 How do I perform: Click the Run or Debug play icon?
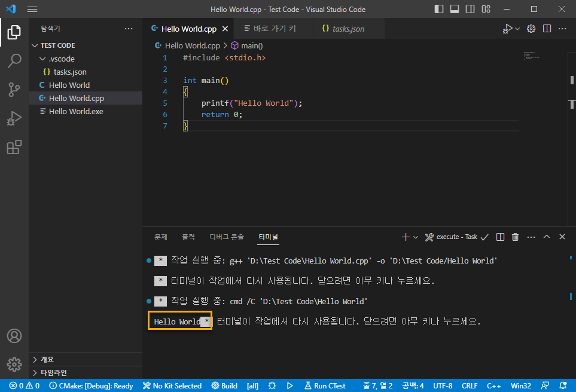(x=507, y=29)
